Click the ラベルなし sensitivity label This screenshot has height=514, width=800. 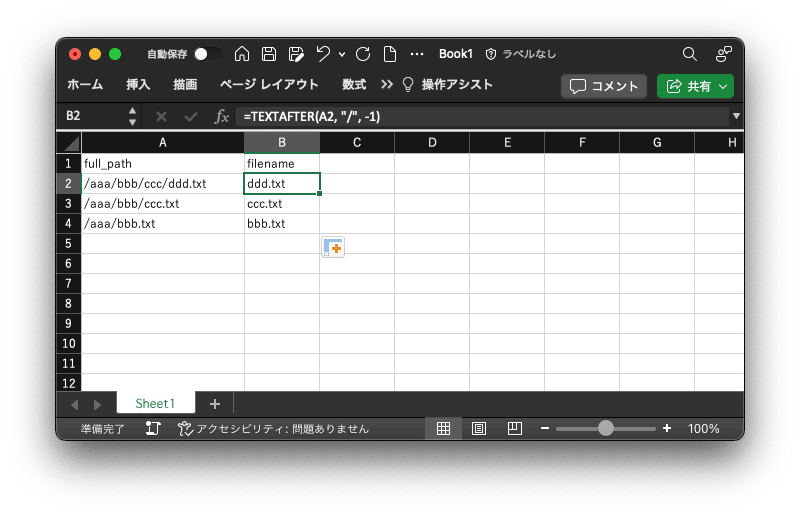point(520,54)
